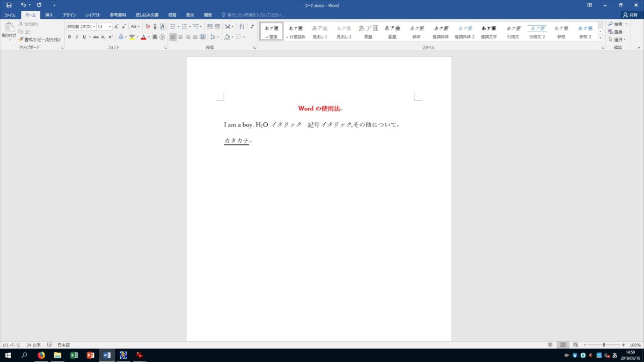The width and height of the screenshot is (644, 362).
Task: Click Format Painter (書式のコピー/貼り付け)
Action: click(x=40, y=39)
